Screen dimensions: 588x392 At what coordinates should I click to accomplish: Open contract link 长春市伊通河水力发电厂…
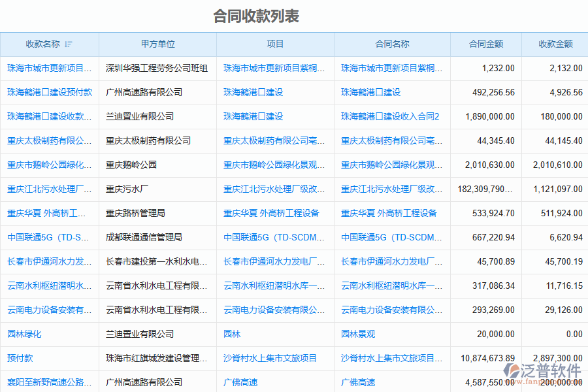click(x=391, y=262)
